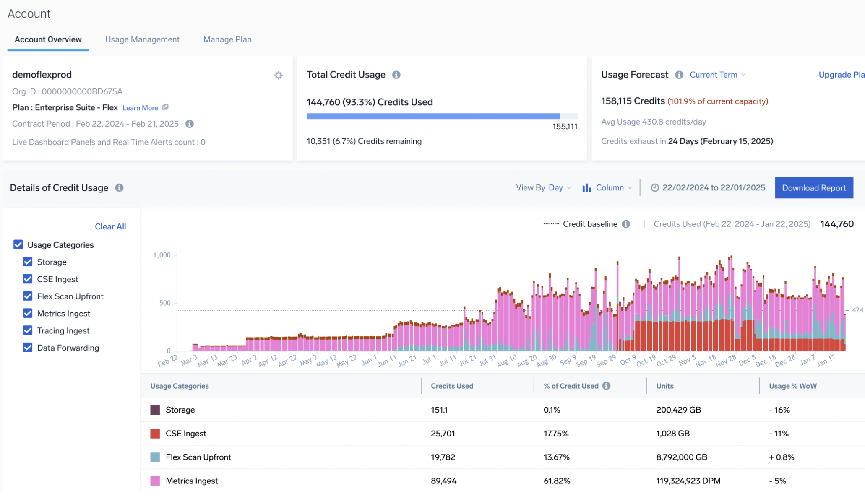Switch to the Usage Management tab
865x504 pixels.
tap(142, 39)
